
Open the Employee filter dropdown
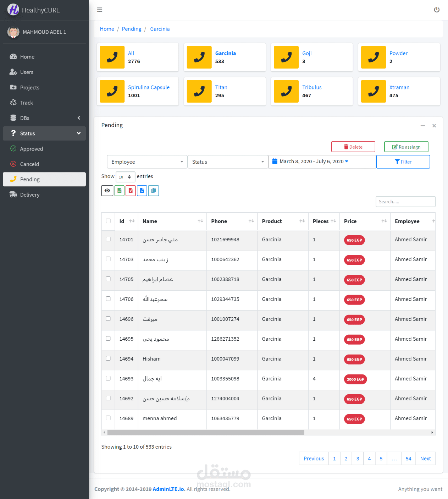click(147, 162)
